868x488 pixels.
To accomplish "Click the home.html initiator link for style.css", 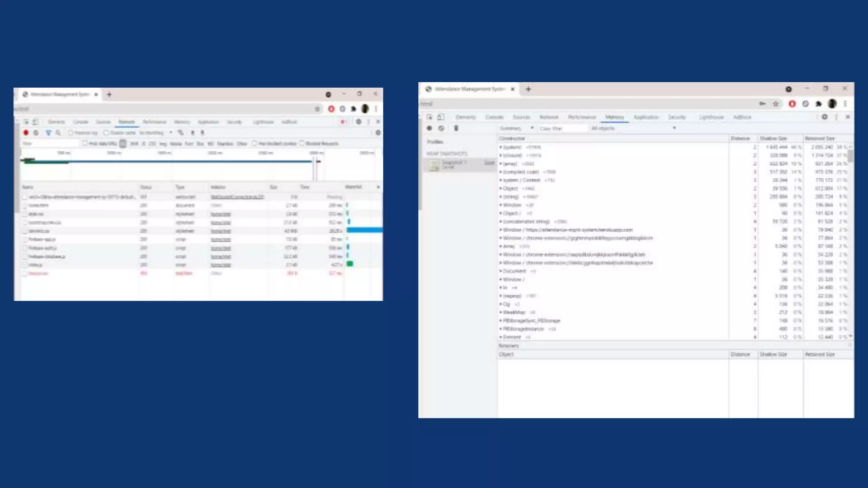I will 221,214.
